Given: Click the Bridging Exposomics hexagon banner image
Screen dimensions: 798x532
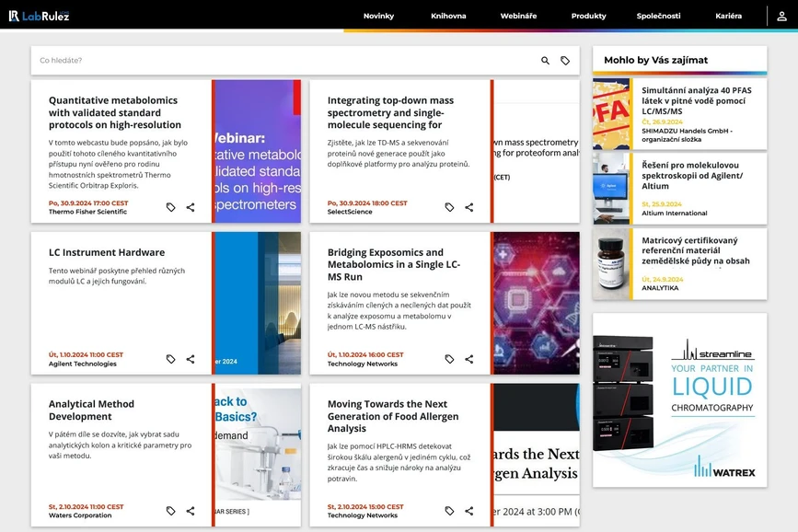Looking at the screenshot, I should coord(537,303).
